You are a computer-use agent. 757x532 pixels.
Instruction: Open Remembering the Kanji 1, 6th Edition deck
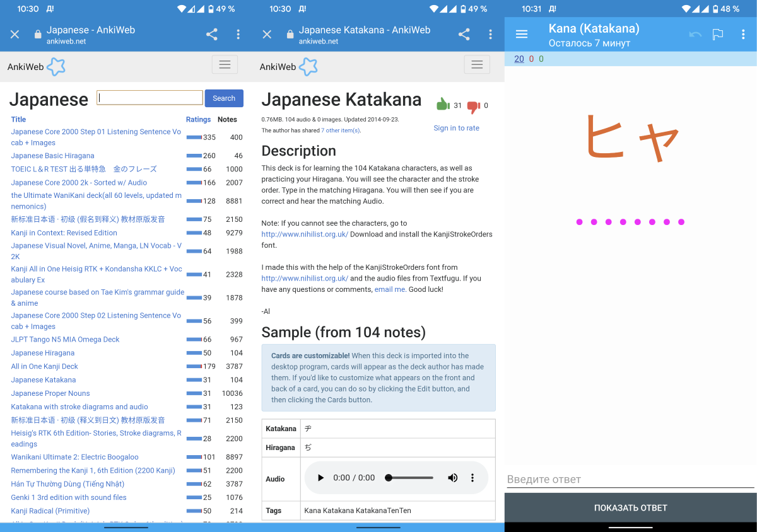(x=93, y=470)
